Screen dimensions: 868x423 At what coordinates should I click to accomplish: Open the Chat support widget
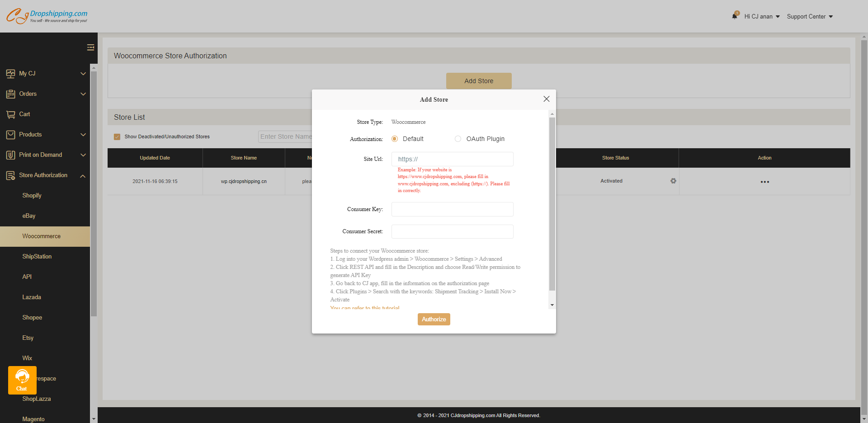pos(22,380)
